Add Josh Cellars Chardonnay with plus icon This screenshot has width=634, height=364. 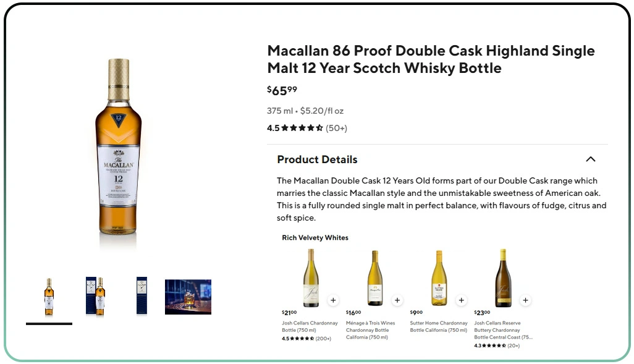[x=333, y=300]
